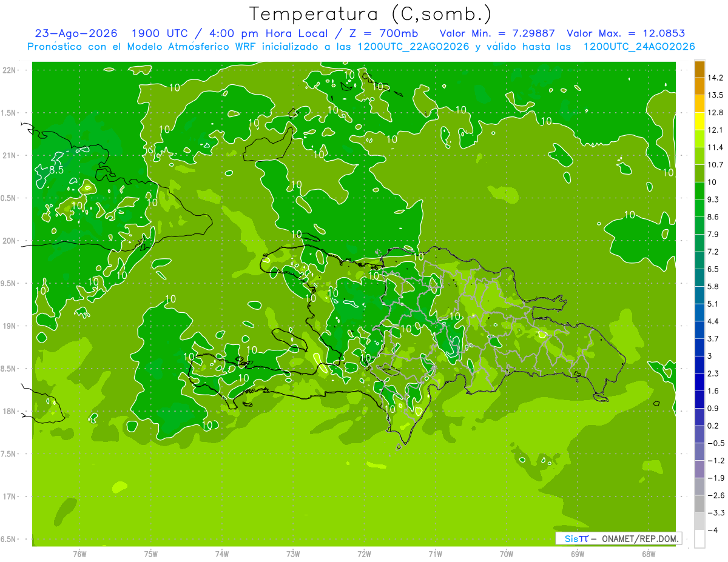Click the "22N" latitude label
Screen dimensions: 728x562
click(10, 70)
